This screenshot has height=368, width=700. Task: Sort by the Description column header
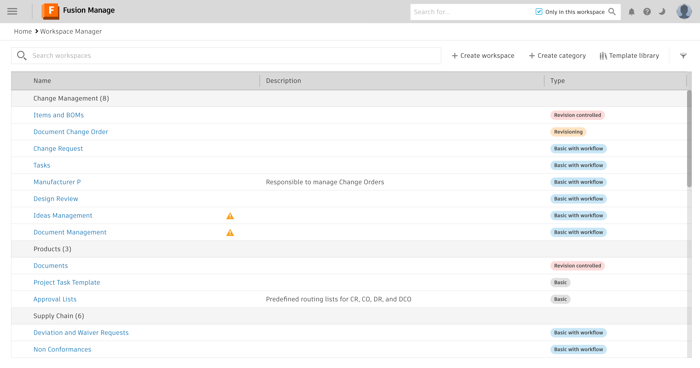pos(283,81)
